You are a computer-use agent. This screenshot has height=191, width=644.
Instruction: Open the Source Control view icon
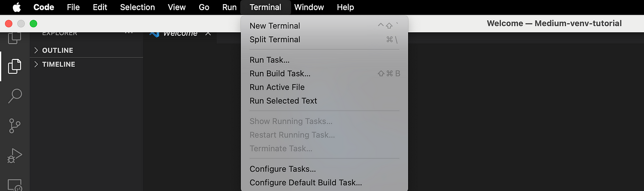[x=15, y=126]
